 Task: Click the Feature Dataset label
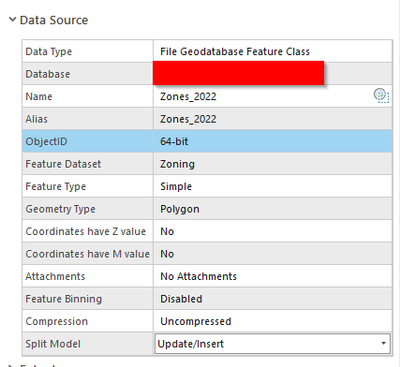[x=63, y=164]
